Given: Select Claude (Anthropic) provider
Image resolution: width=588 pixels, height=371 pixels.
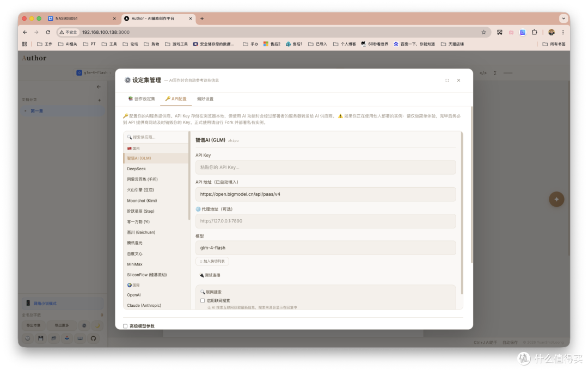Looking at the screenshot, I should [156, 305].
